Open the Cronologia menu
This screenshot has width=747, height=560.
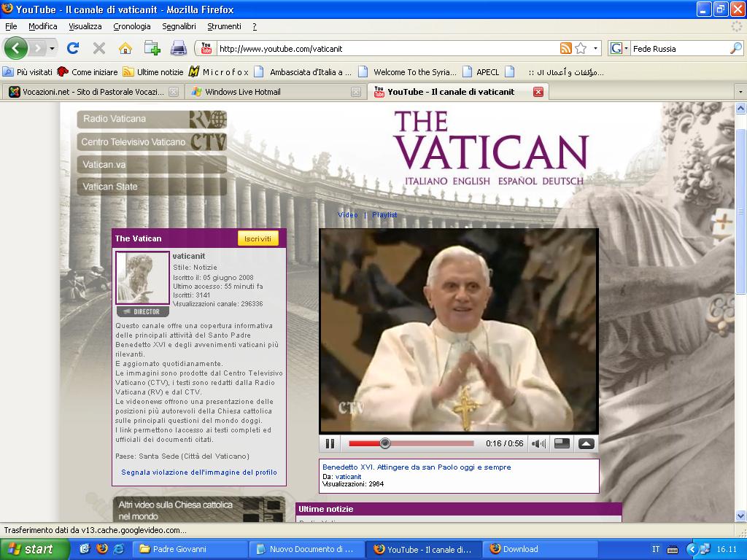click(132, 26)
